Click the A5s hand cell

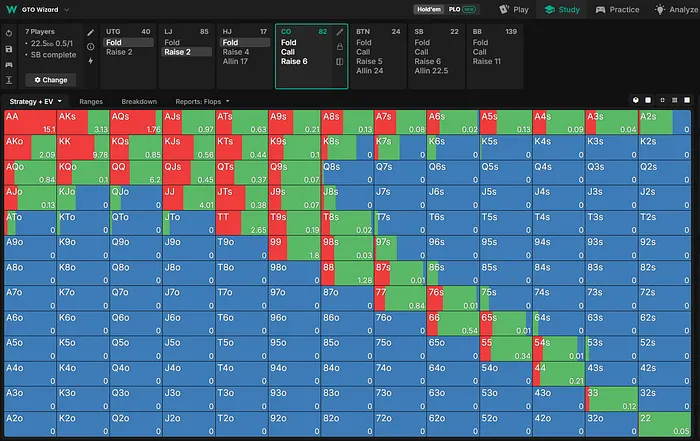[506, 122]
